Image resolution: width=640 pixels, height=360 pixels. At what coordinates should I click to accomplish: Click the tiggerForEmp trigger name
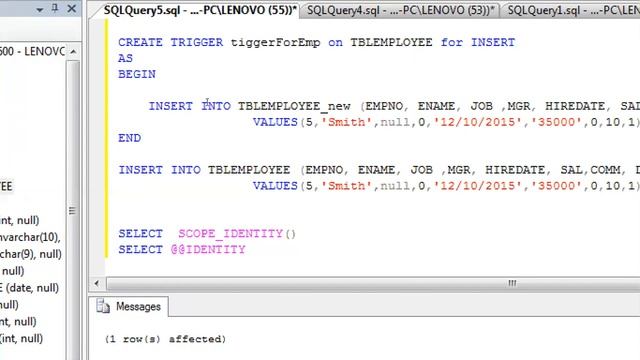coord(276,43)
